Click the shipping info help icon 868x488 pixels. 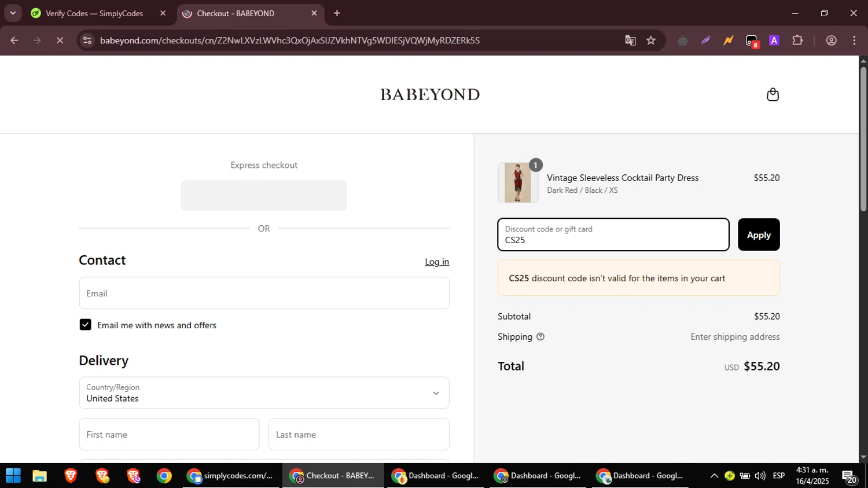coord(540,337)
